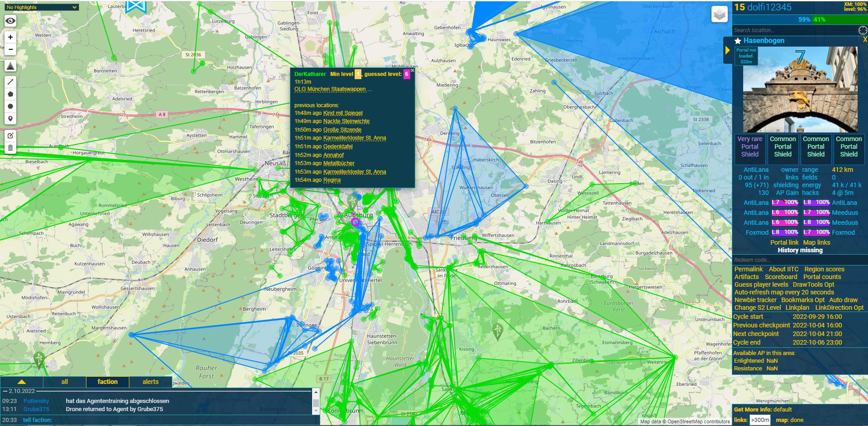Image resolution: width=868 pixels, height=426 pixels.
Task: Click the triangle pyramid map tool
Action: click(10, 66)
